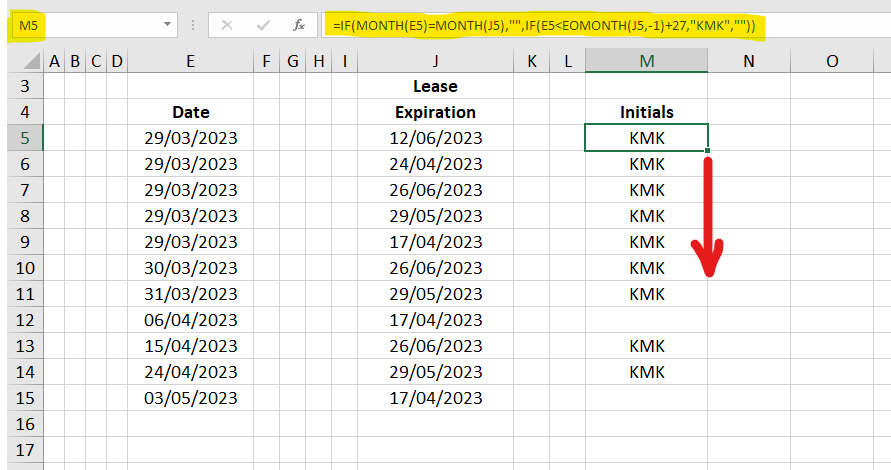Select row 9 header
The width and height of the screenshot is (891, 470).
[25, 242]
